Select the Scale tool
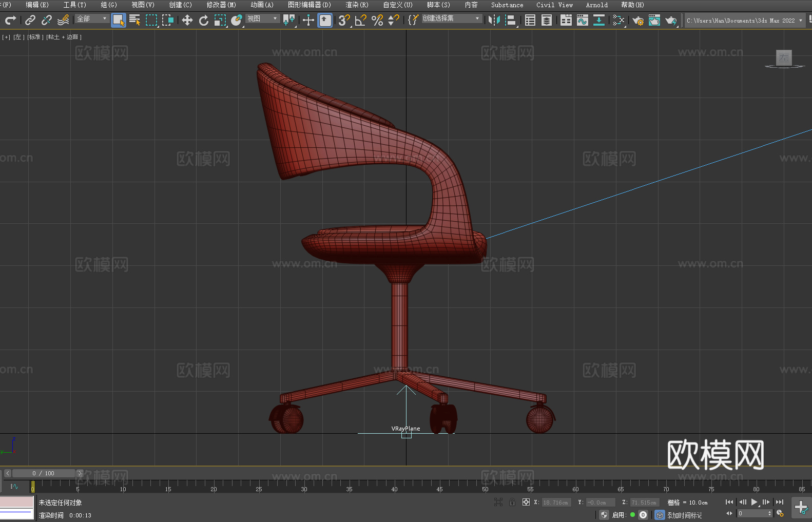Screen dimensions: 812x522 (220, 20)
